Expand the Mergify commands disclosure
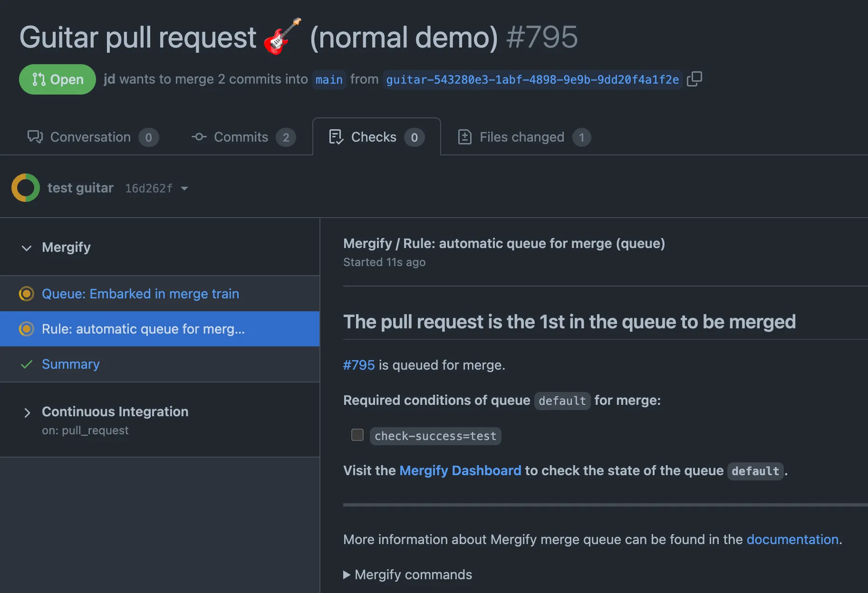The image size is (868, 593). tap(347, 574)
